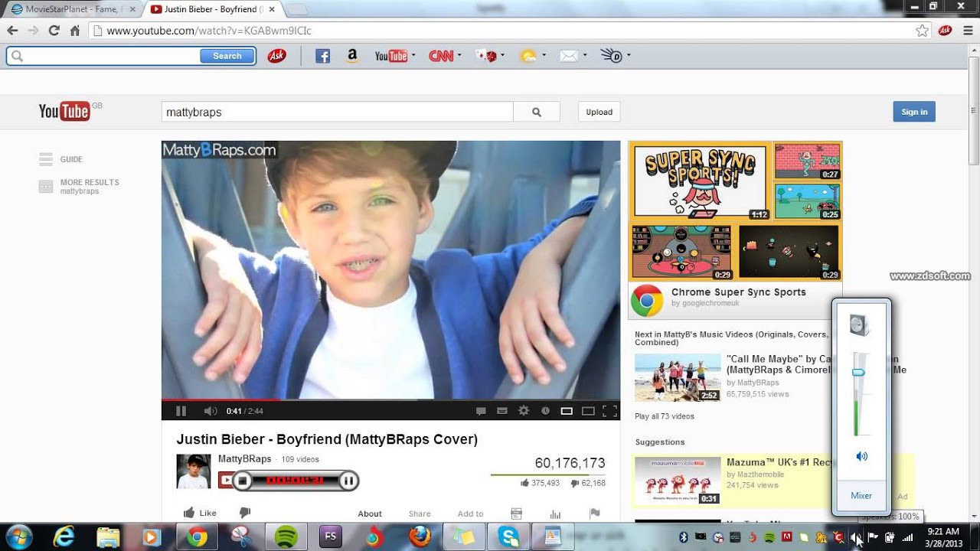This screenshot has height=551, width=980.
Task: Open the Ask toolbar Facebook icon
Action: coord(322,56)
